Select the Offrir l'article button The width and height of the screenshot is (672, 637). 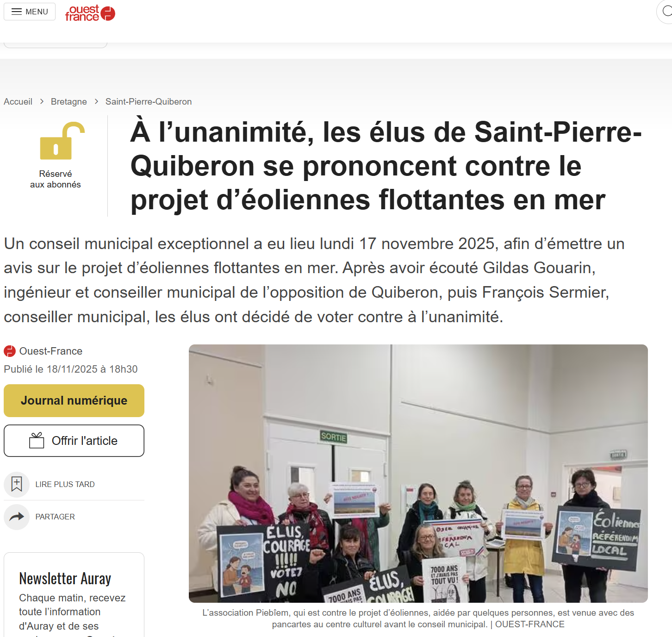[74, 441]
